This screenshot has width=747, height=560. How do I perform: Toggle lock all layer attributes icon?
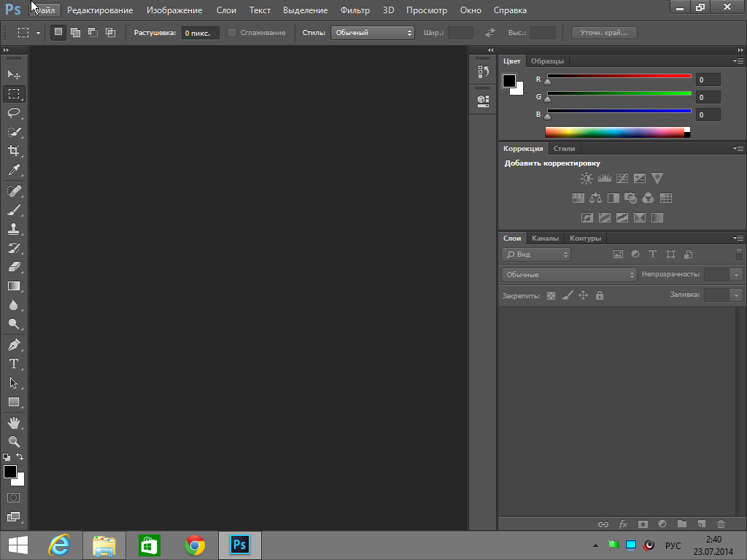click(600, 295)
